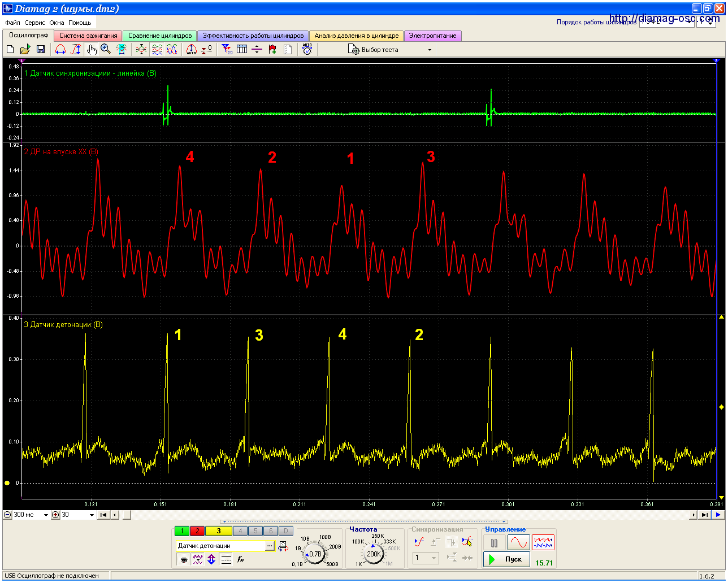Open the ellipsis button beside Датчик детонации
This screenshot has width=728, height=583.
pyautogui.click(x=270, y=546)
